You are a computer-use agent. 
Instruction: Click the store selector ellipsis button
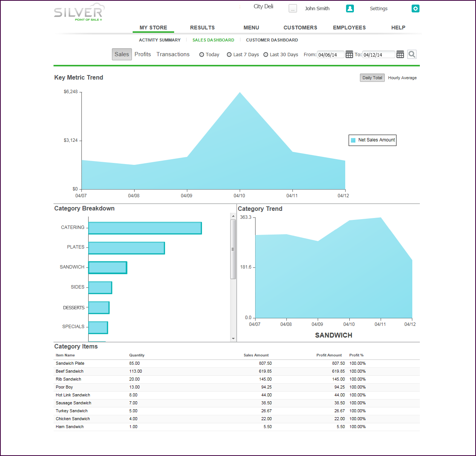click(293, 9)
